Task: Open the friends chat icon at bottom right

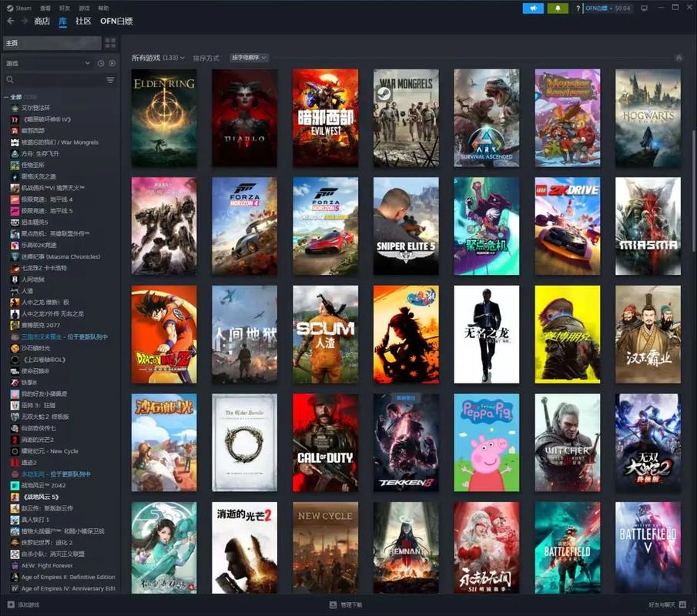Action: coord(682,604)
